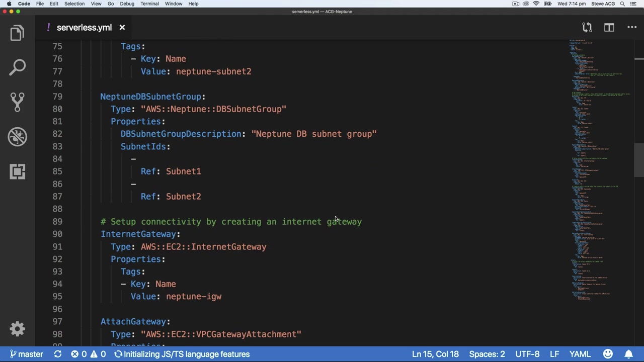Show the errors and warnings problems panel
This screenshot has height=362, width=644.
click(x=89, y=354)
